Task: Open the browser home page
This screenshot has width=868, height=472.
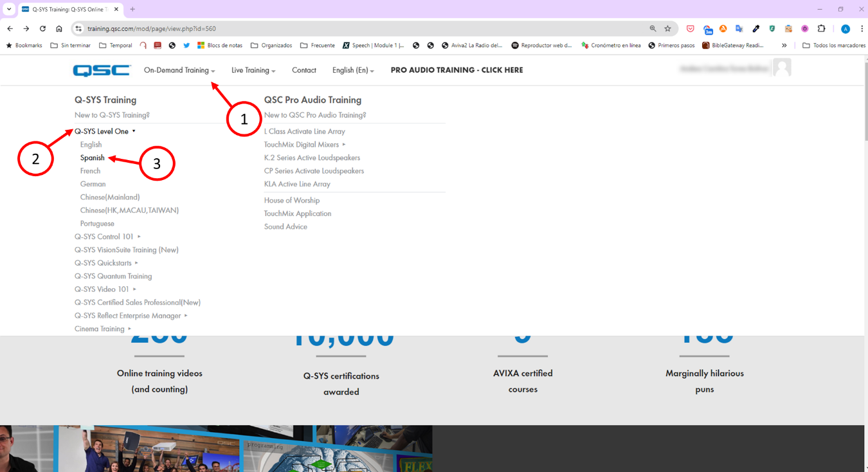Action: 59,28
